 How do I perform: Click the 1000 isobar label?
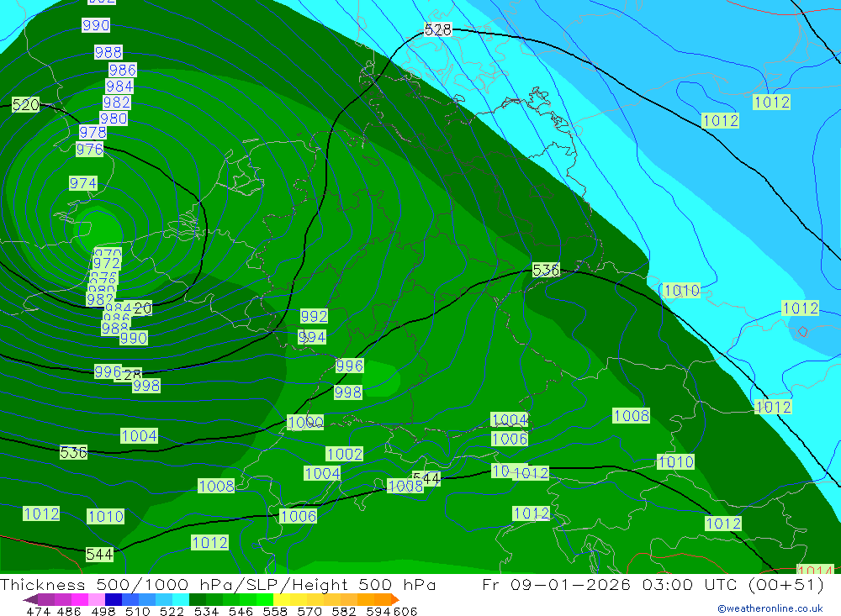point(305,423)
